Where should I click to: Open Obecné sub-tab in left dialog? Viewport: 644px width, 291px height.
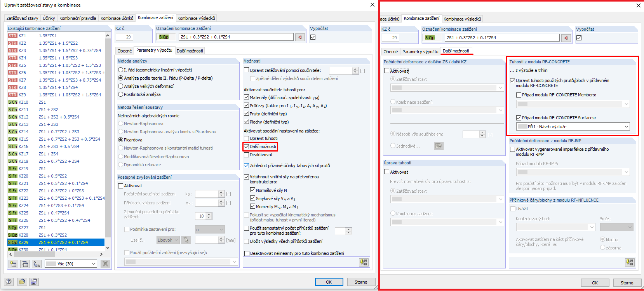tap(125, 51)
